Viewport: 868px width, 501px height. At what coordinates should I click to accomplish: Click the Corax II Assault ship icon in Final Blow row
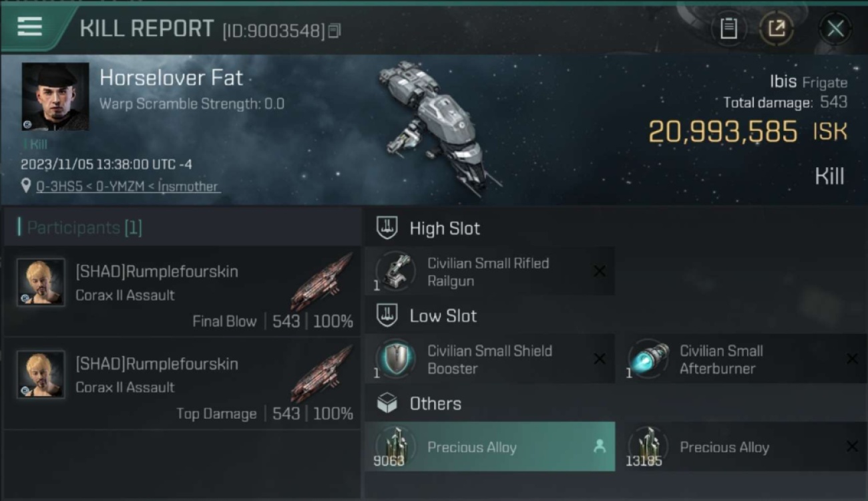pyautogui.click(x=322, y=281)
